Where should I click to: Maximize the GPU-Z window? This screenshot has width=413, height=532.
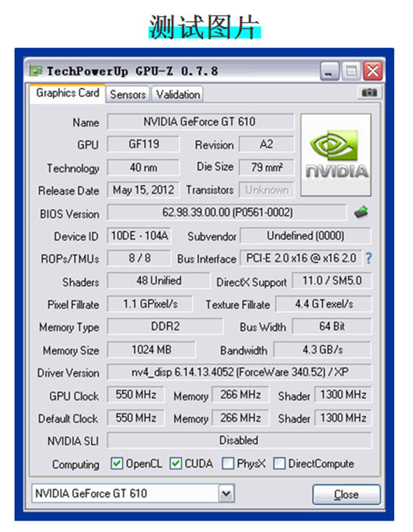[351, 71]
